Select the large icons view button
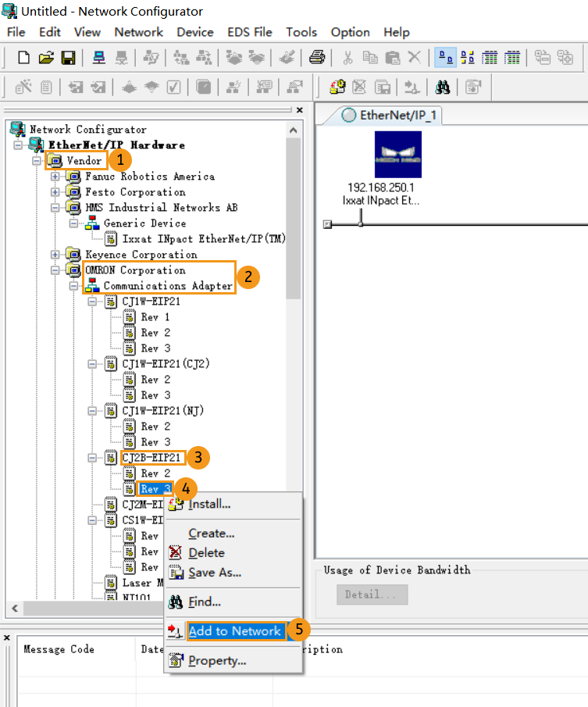 click(x=445, y=58)
